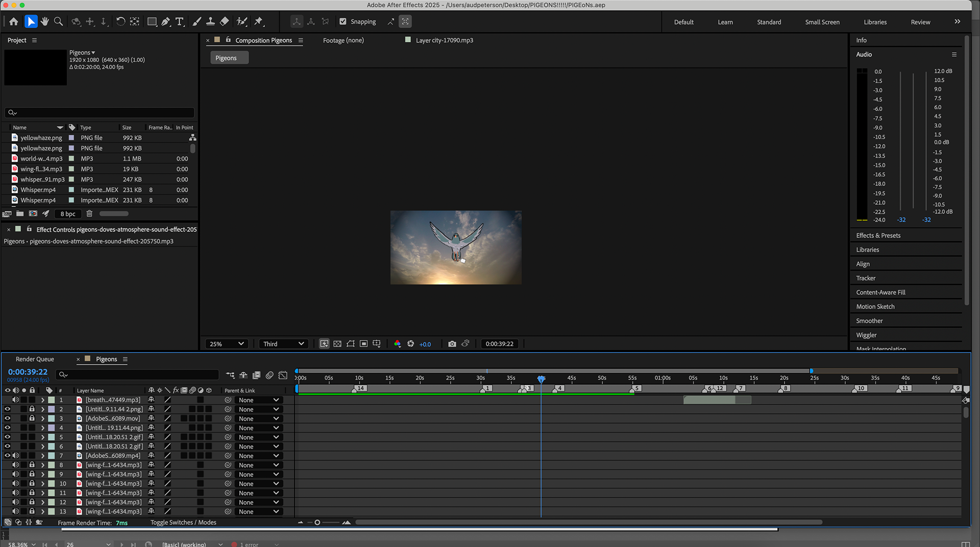Open the Footage (none) viewer tab
This screenshot has height=547, width=980.
point(344,40)
